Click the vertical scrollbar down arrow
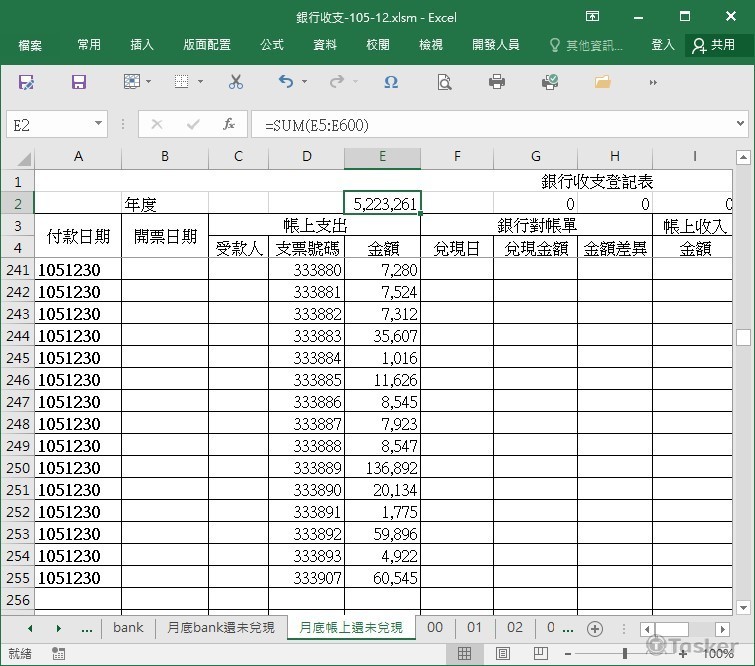Image resolution: width=755 pixels, height=666 pixels. tap(743, 607)
